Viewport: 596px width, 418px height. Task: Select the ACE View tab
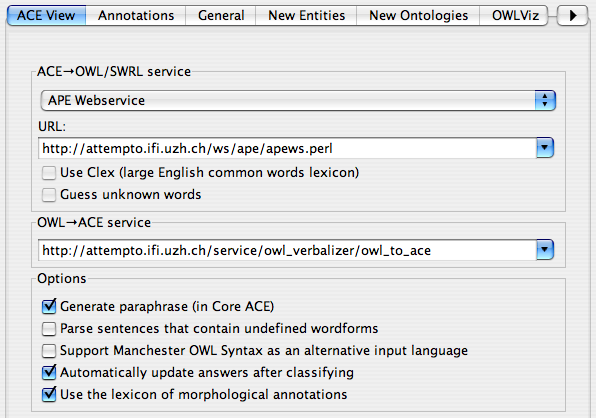[46, 16]
